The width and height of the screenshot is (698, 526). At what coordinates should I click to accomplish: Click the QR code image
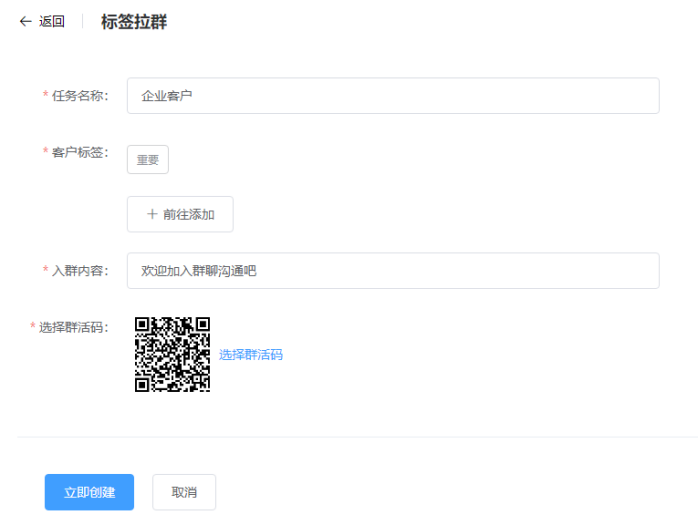point(172,354)
